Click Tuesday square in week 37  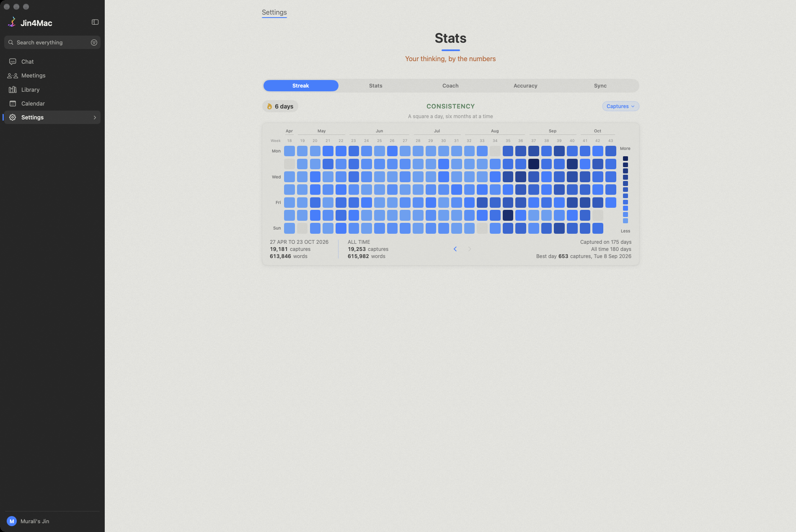pos(534,164)
